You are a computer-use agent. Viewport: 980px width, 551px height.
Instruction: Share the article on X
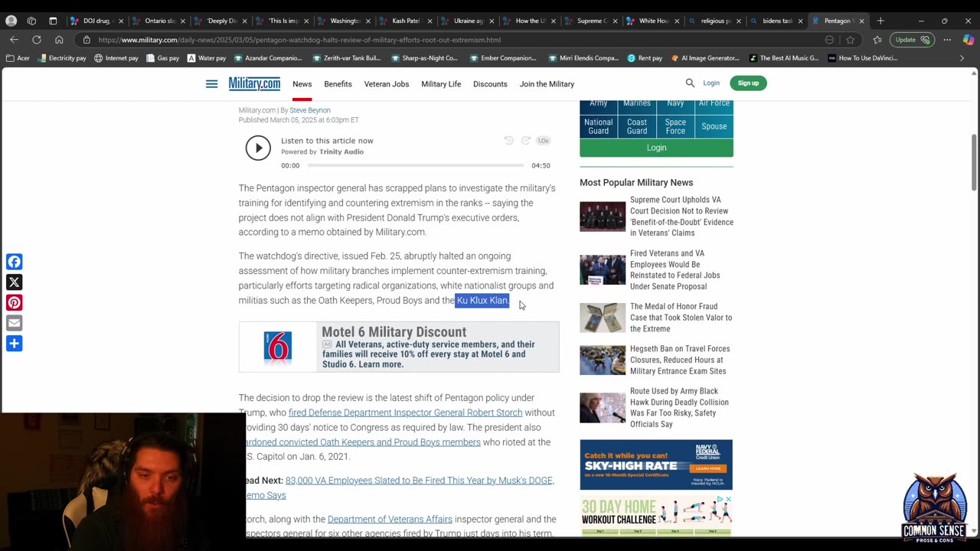pyautogui.click(x=14, y=282)
